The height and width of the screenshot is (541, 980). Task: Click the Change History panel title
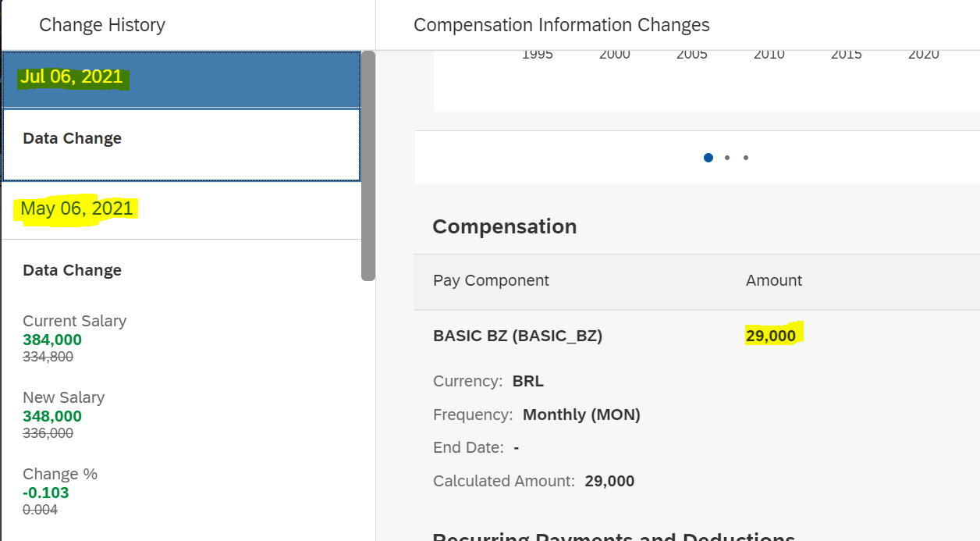point(102,25)
